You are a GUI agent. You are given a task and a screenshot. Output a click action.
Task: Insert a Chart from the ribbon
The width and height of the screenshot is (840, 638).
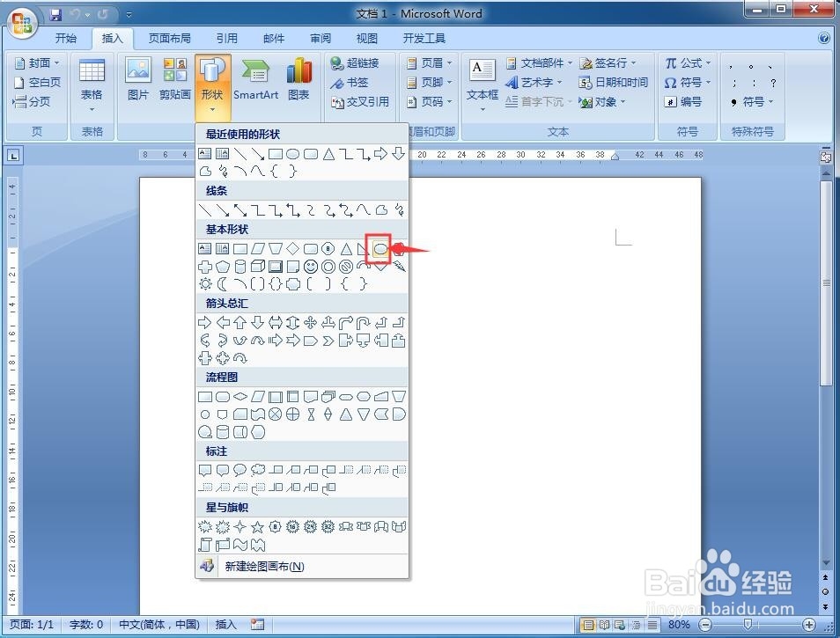pos(298,79)
